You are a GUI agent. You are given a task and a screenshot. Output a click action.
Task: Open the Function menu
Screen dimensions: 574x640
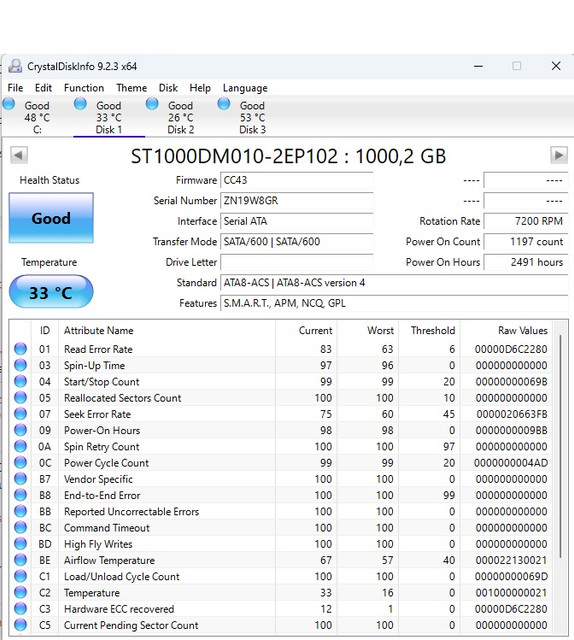(x=84, y=88)
